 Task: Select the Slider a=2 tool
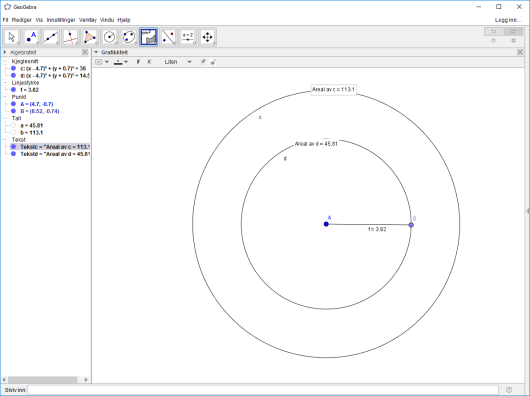188,37
